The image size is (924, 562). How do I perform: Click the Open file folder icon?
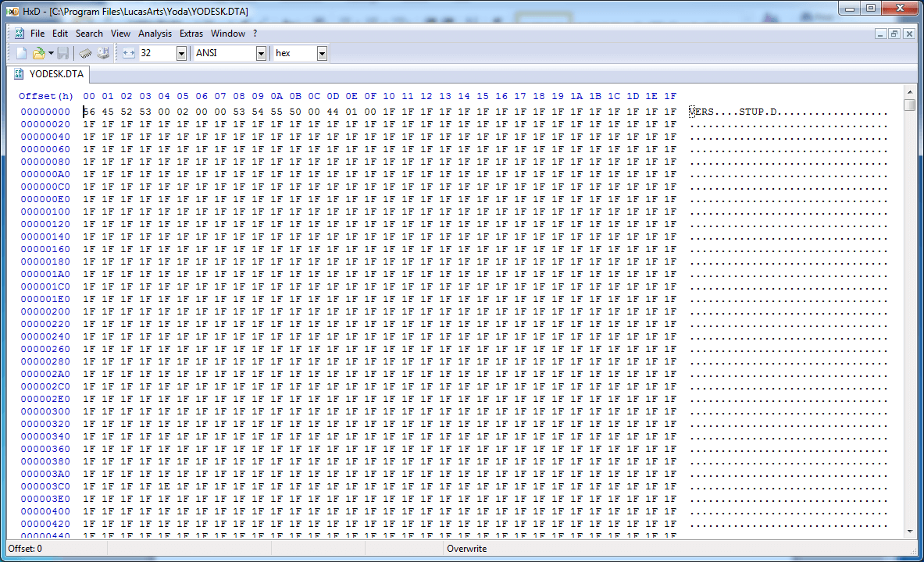38,53
